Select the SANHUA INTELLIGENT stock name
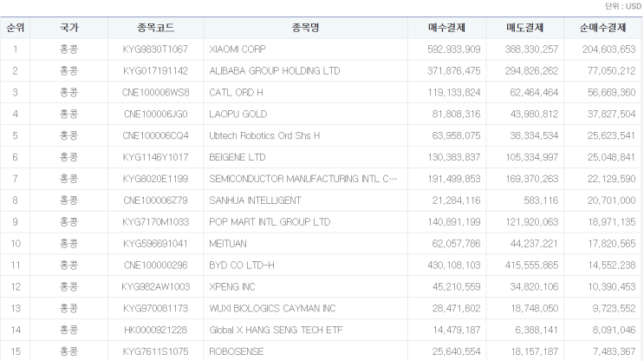Viewport: 644px width, 361px height. [x=255, y=200]
